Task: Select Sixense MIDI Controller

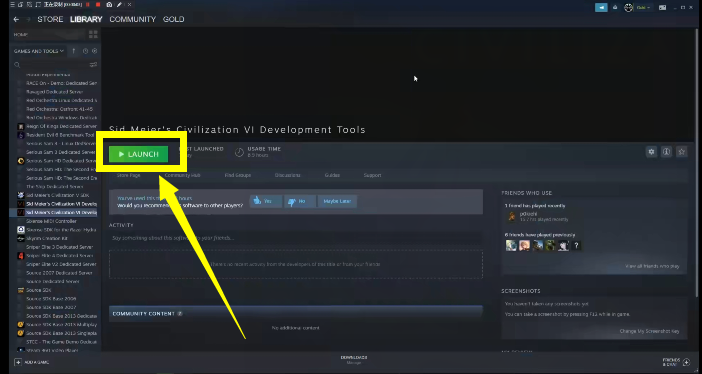Action: [x=51, y=221]
